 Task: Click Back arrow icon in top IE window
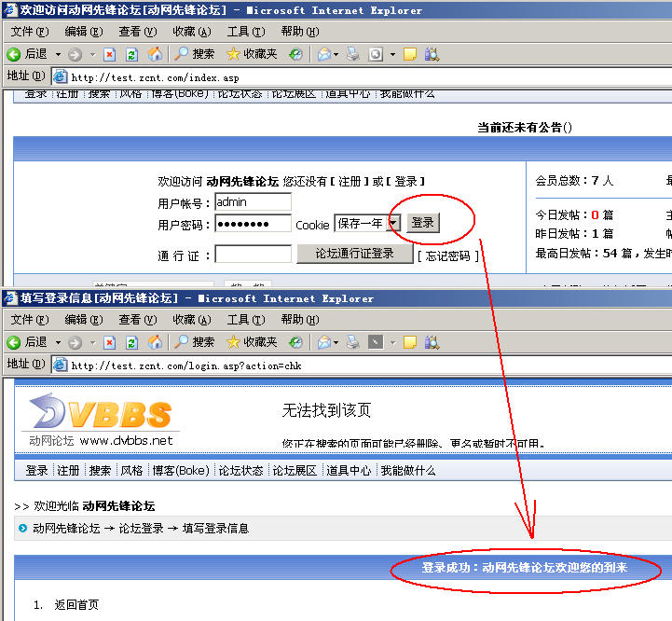tap(14, 54)
